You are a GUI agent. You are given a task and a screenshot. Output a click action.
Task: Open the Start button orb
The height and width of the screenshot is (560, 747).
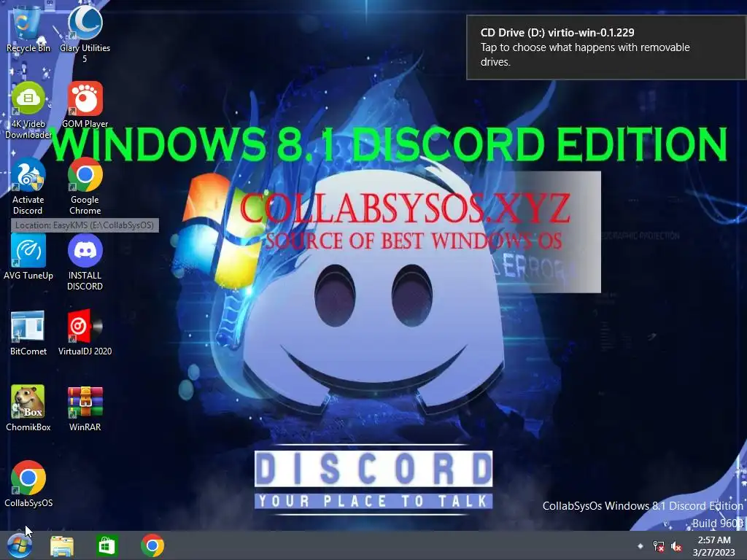point(20,545)
